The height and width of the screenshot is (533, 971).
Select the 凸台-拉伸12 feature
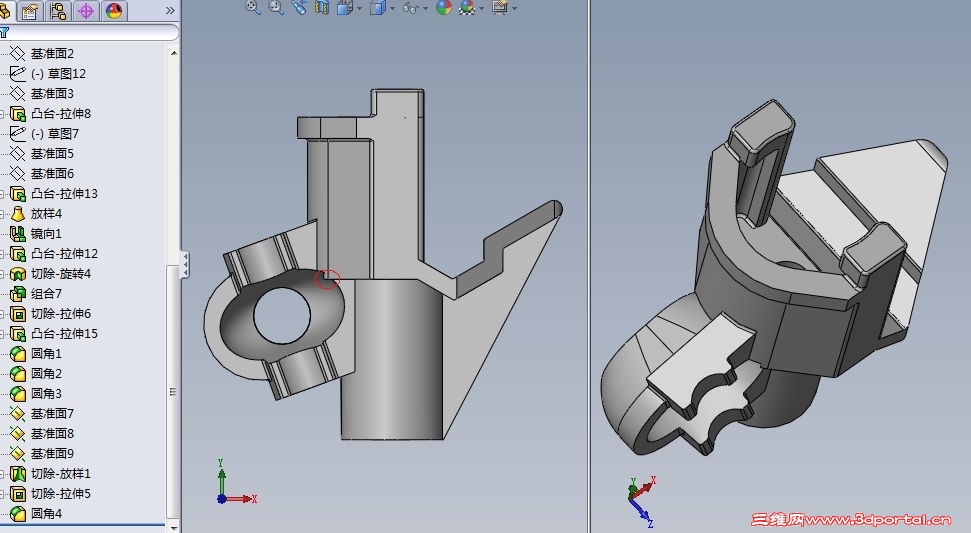pos(64,254)
